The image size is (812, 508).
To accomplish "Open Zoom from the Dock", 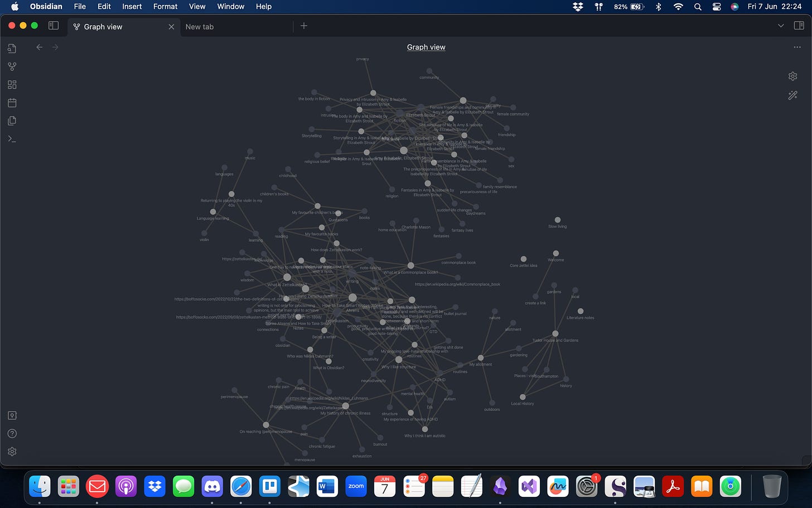I will 356,486.
